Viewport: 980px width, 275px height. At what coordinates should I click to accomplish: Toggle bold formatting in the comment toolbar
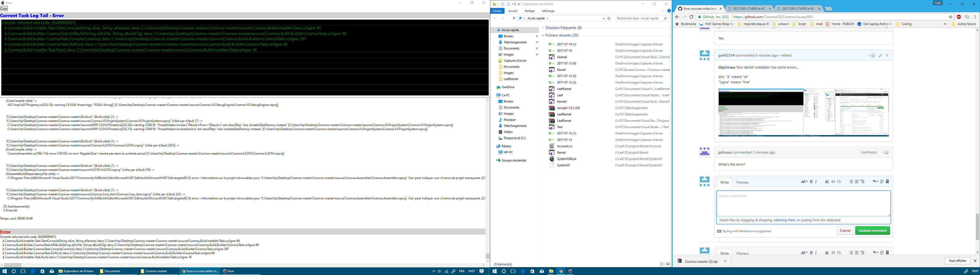pos(812,182)
